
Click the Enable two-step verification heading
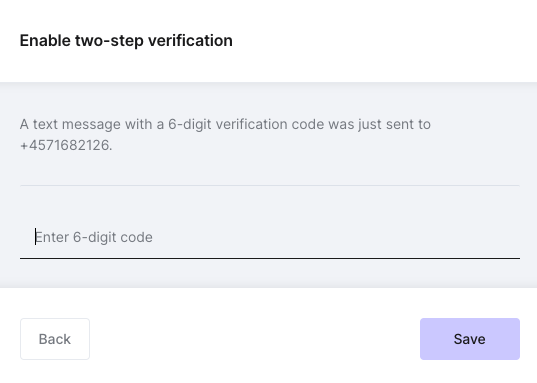pyautogui.click(x=126, y=40)
